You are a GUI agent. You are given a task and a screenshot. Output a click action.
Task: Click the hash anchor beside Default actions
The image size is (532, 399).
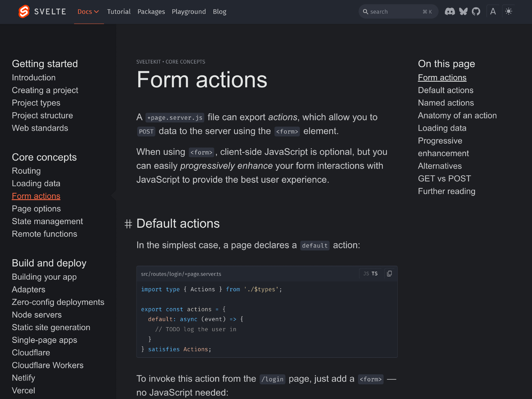click(x=128, y=224)
